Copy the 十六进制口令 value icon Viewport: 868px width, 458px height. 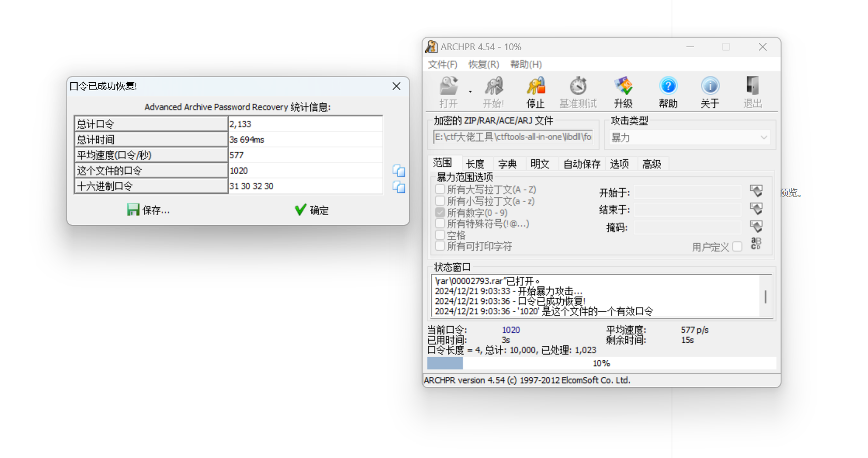(x=399, y=187)
